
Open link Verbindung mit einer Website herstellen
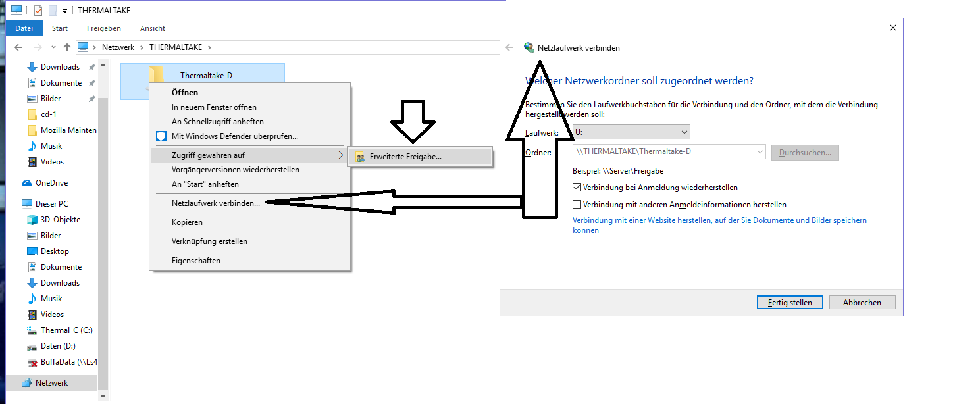(x=719, y=226)
